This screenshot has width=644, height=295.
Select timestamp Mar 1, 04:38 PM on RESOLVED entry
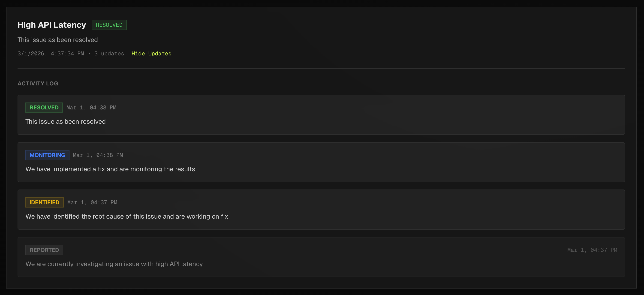coord(91,108)
